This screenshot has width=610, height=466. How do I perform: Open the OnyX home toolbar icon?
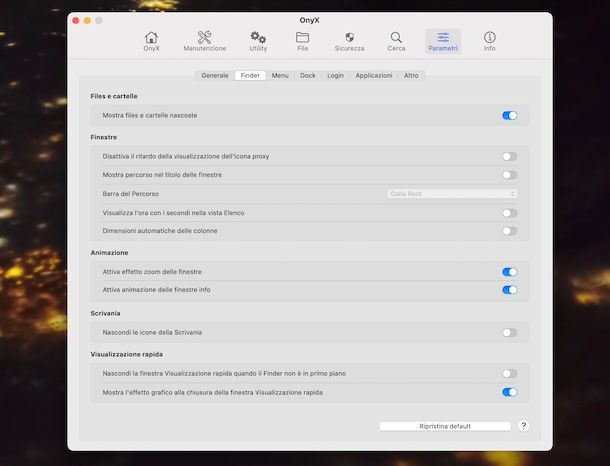(151, 41)
